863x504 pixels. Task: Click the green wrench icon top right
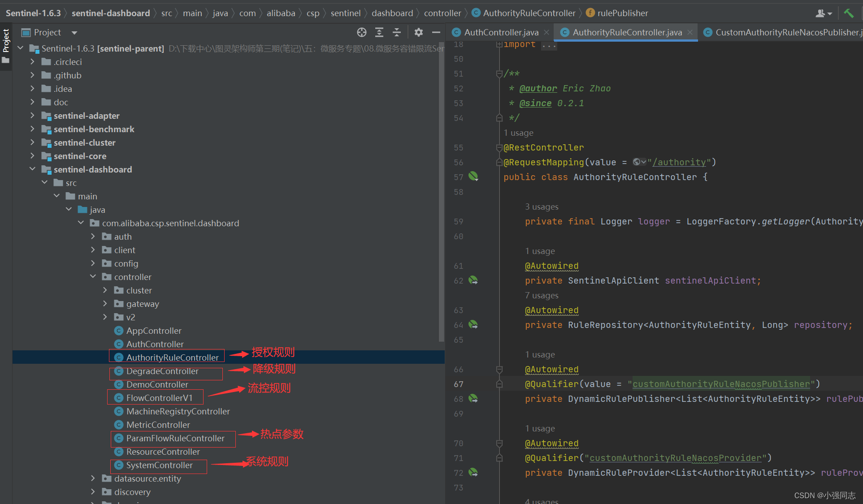click(850, 13)
